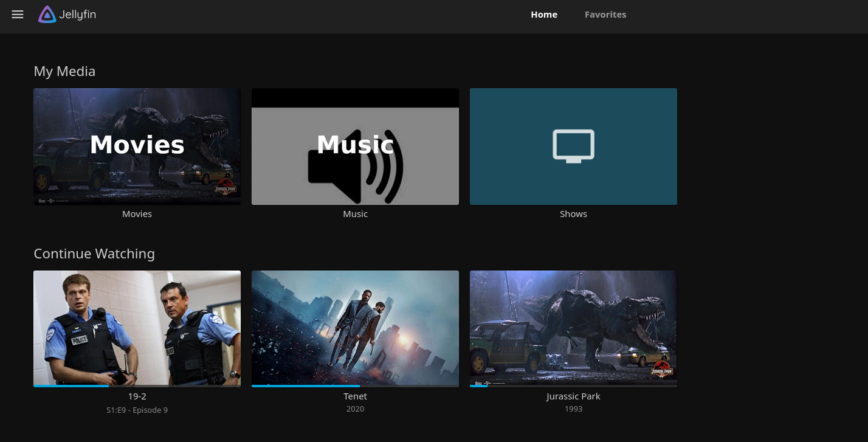Screen dimensions: 868x442
Task: Switch to the Favorites tab
Action: (605, 14)
